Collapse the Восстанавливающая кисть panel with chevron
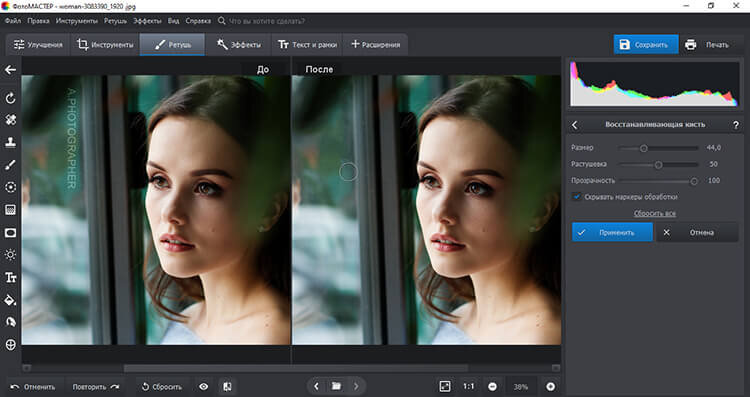Image resolution: width=750 pixels, height=397 pixels. tap(575, 125)
